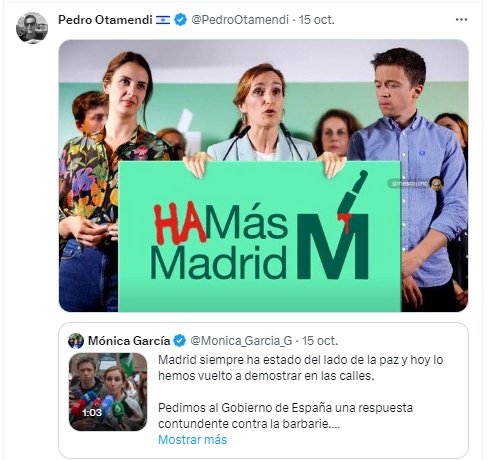Open the @PedroOtamendi handle link
Viewport: 503px width, 460px height.
[240, 20]
